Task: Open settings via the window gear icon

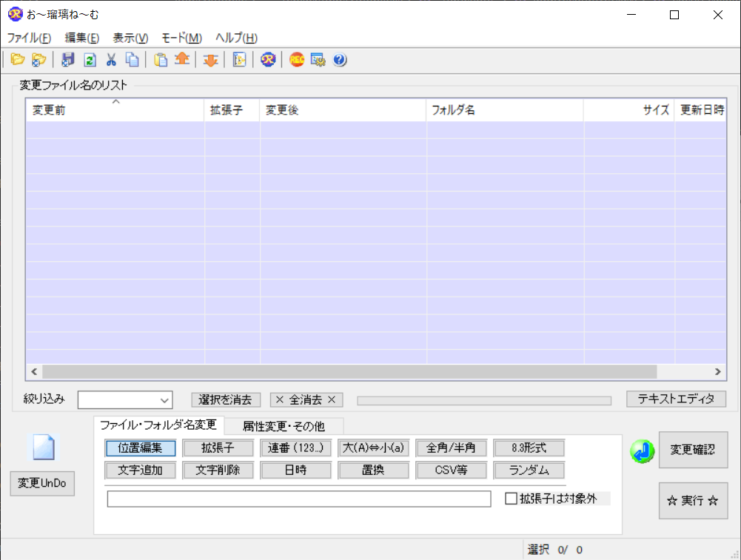Action: pyautogui.click(x=318, y=59)
